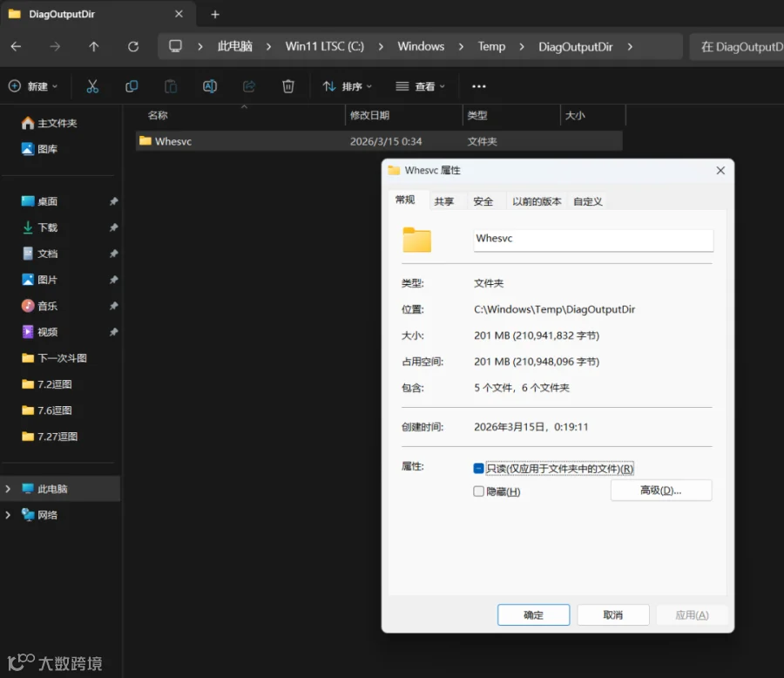
Task: Expand the 网络 tree node
Action: pyautogui.click(x=8, y=515)
